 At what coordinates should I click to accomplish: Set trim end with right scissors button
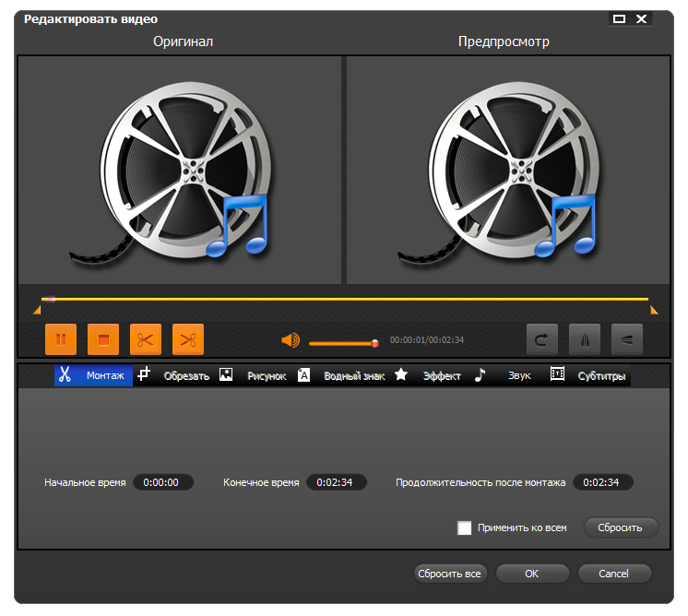tap(188, 339)
